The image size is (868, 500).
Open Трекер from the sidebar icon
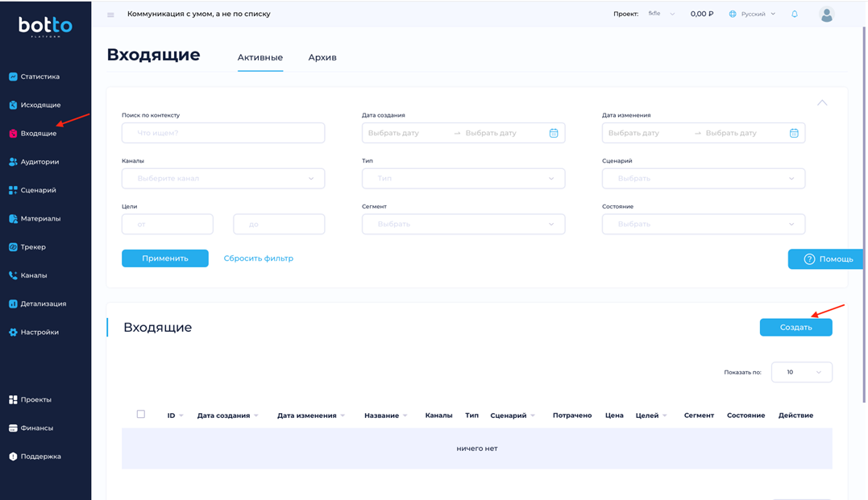coord(13,247)
